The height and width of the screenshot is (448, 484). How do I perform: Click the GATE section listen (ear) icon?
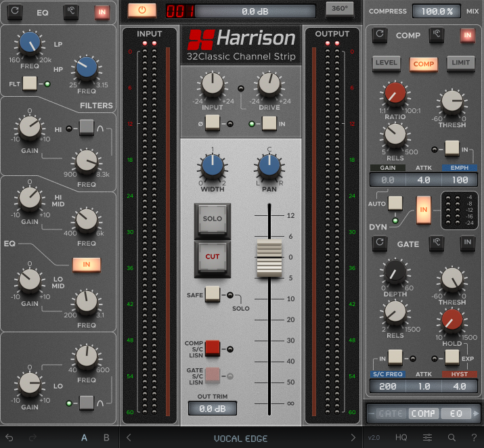437,242
